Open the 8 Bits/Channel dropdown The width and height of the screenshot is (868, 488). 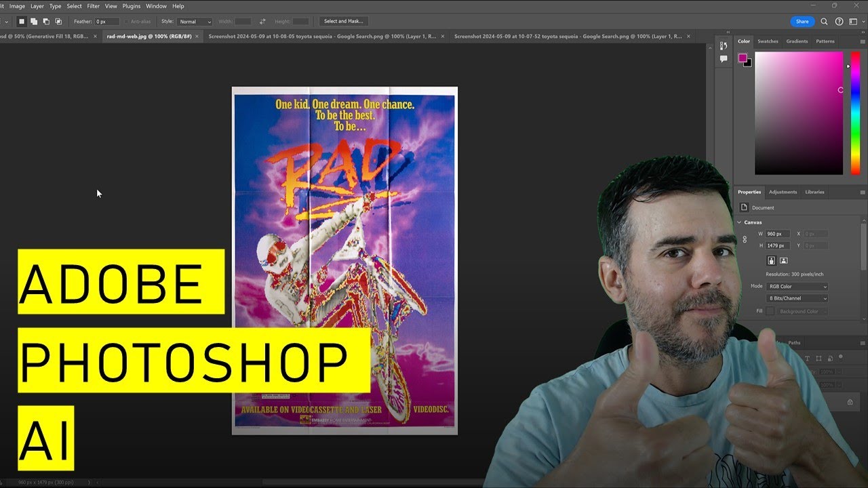[797, 298]
